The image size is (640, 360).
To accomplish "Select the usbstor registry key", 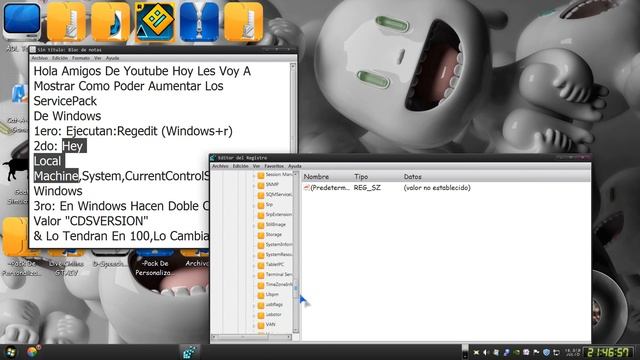I will [273, 315].
